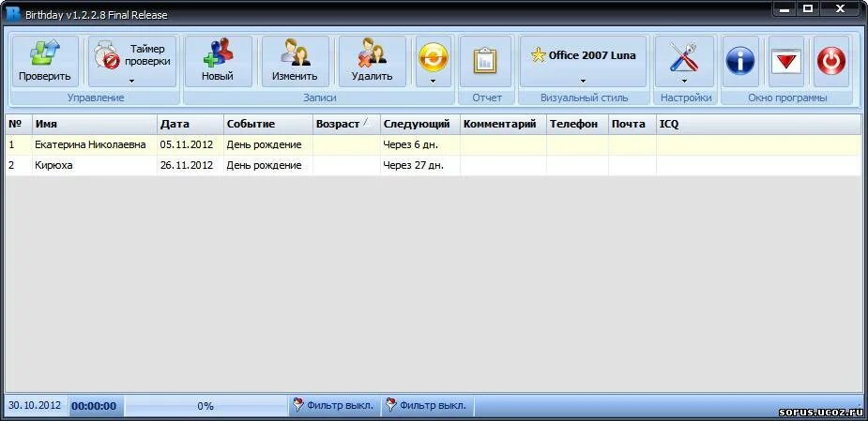The width and height of the screenshot is (868, 421).
Task: Click the orange refresh circle icon
Action: coord(433,57)
